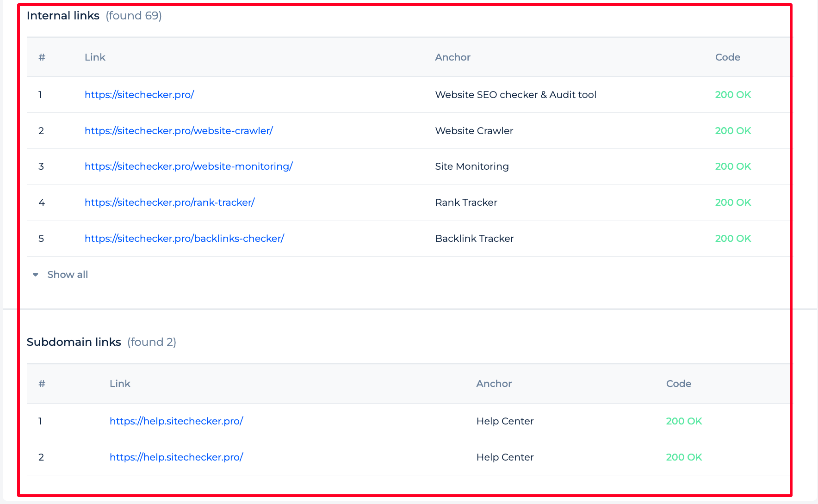Click the '(found 69)' count text
818x504 pixels.
point(134,16)
